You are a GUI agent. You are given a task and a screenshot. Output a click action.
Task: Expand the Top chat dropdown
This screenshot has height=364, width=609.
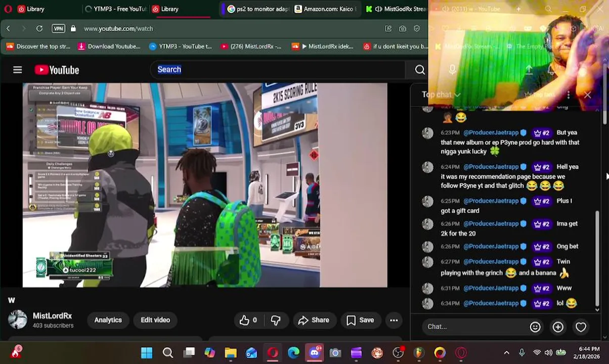441,95
